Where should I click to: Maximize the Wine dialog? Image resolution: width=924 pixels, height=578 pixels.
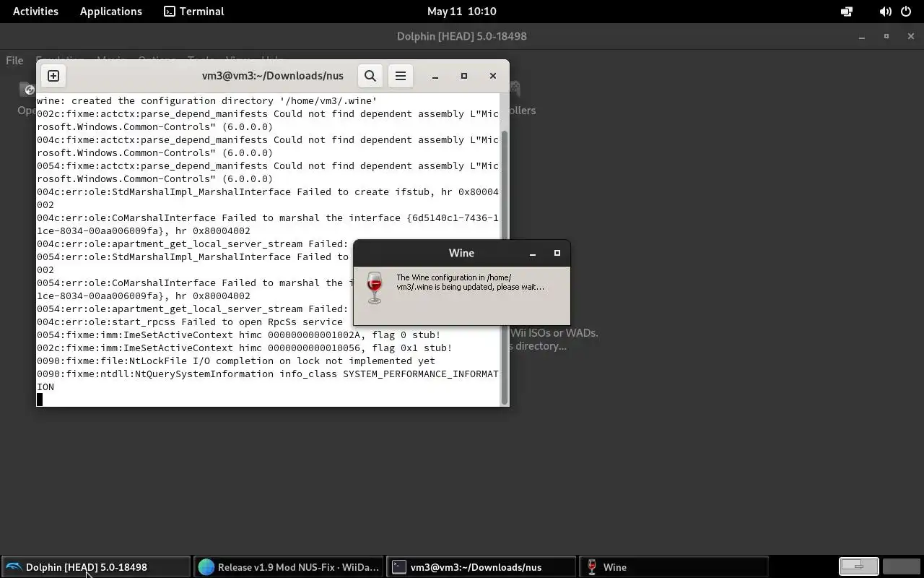click(x=557, y=254)
